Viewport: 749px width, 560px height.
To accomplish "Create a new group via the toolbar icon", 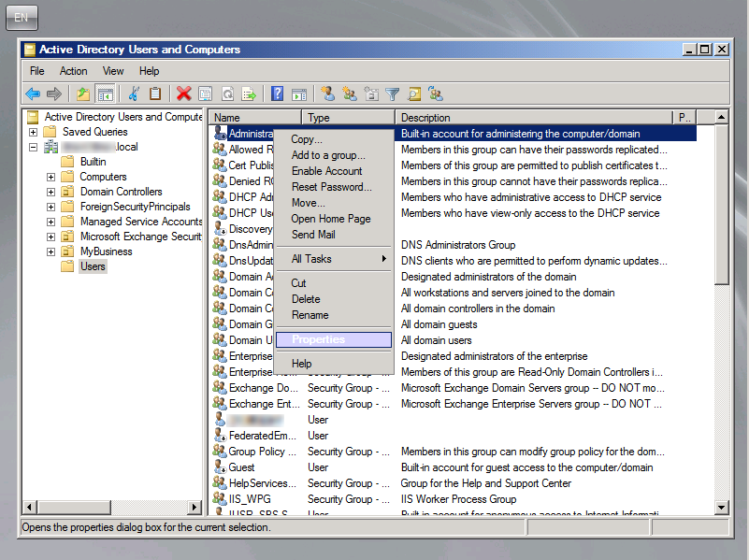I will [x=350, y=93].
